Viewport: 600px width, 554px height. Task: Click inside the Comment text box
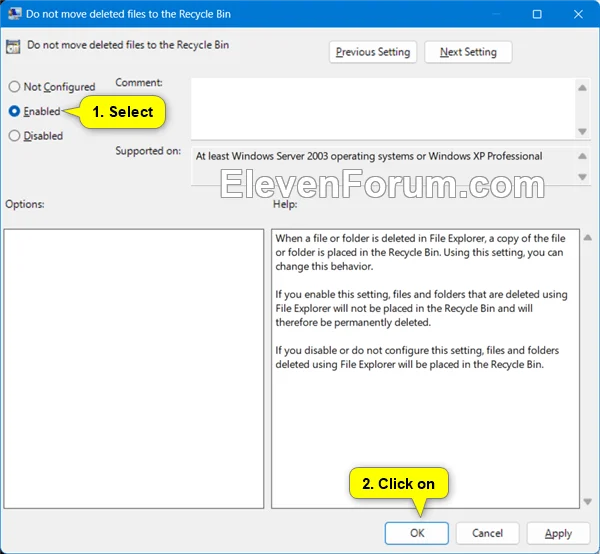pos(383,109)
